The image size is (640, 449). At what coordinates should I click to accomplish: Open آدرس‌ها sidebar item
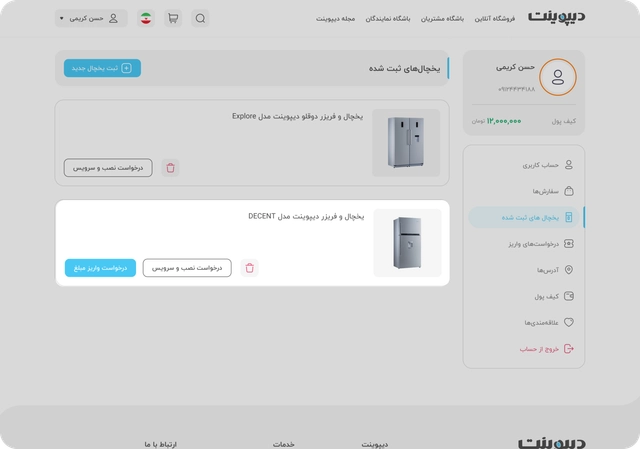point(524,270)
